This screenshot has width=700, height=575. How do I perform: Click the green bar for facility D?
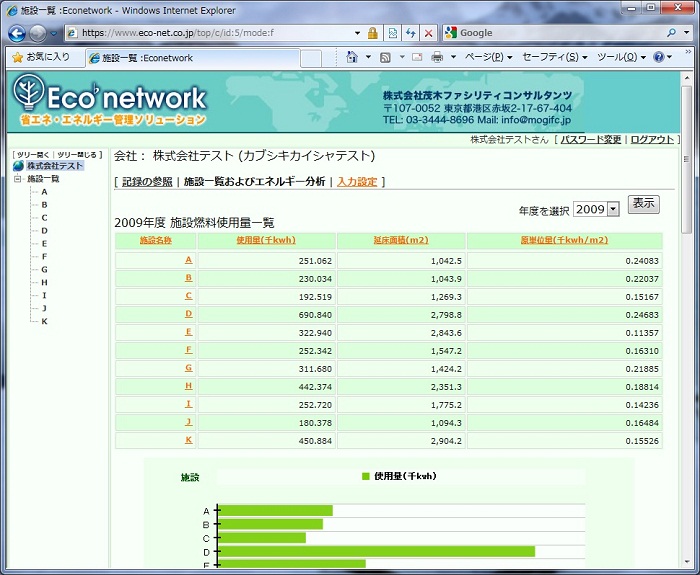(377, 551)
